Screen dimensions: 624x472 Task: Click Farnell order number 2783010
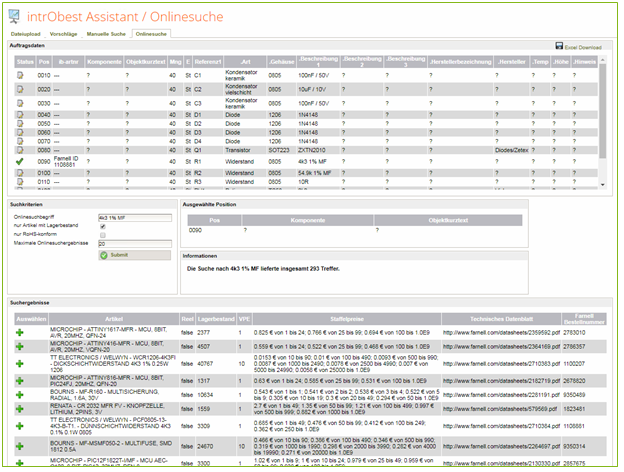click(x=574, y=332)
